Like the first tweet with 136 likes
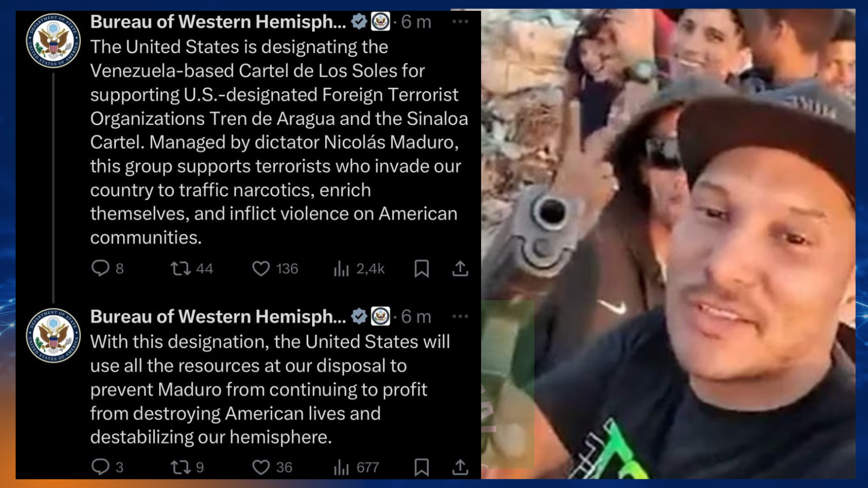 click(x=275, y=268)
